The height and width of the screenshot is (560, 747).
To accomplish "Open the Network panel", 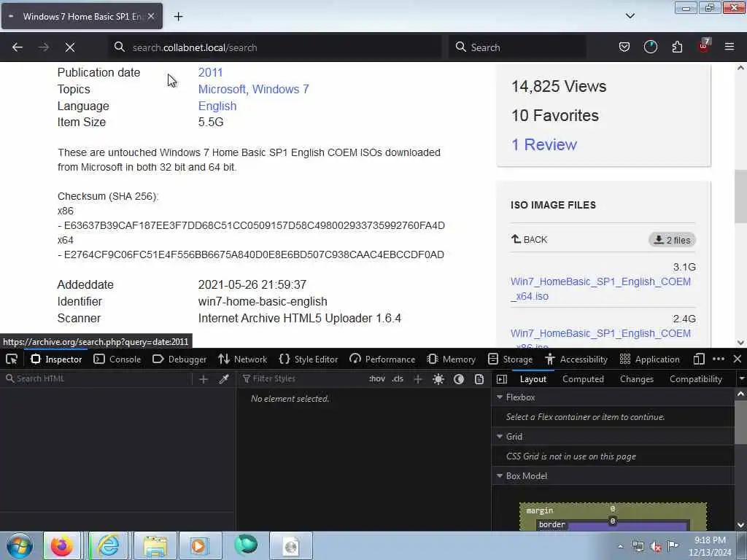I will tap(242, 359).
